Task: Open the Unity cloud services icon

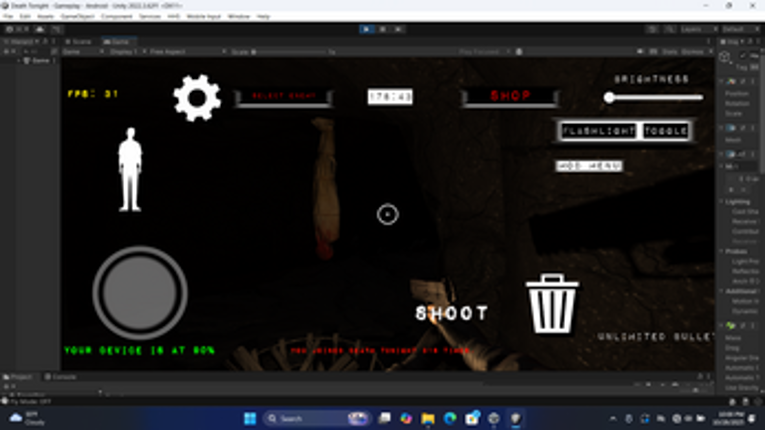Action: click(x=40, y=29)
